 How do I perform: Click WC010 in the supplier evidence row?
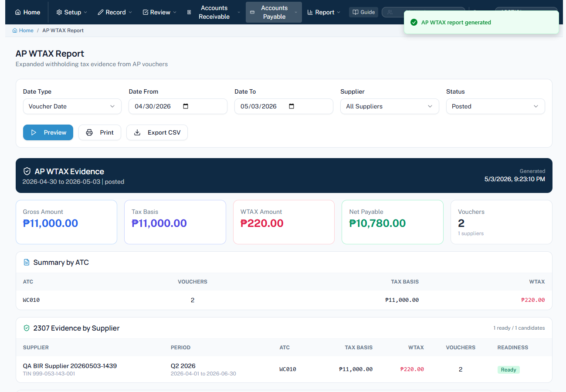[288, 369]
